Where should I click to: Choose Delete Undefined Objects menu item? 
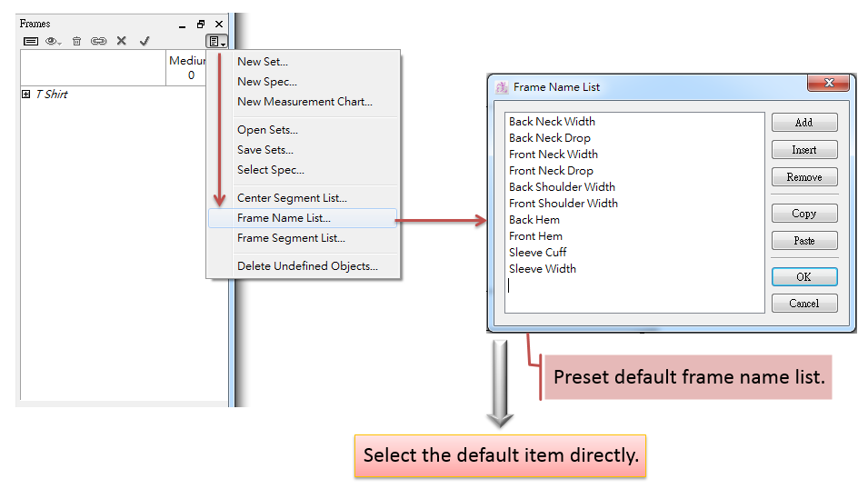[x=307, y=266]
